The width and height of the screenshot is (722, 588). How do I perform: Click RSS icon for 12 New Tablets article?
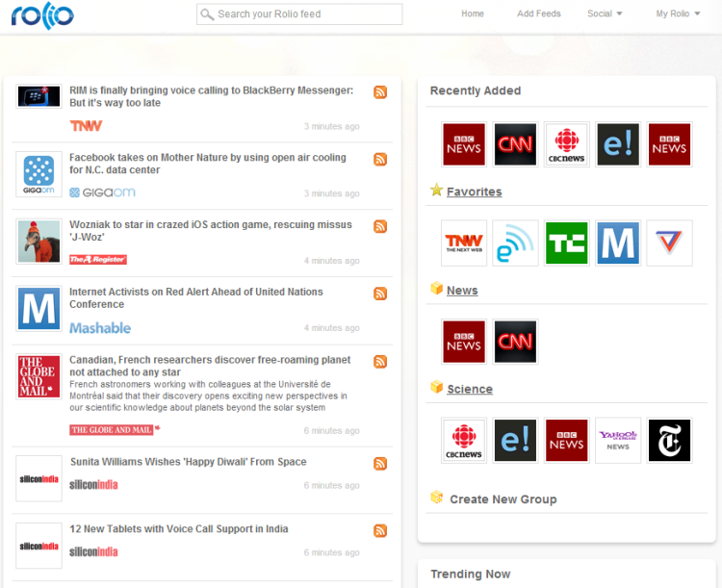(380, 531)
